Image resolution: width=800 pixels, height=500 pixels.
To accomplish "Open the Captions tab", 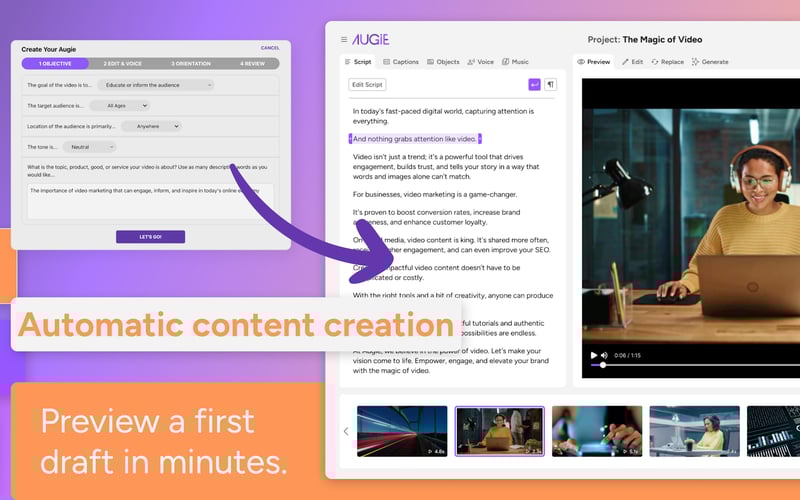I will [x=401, y=62].
